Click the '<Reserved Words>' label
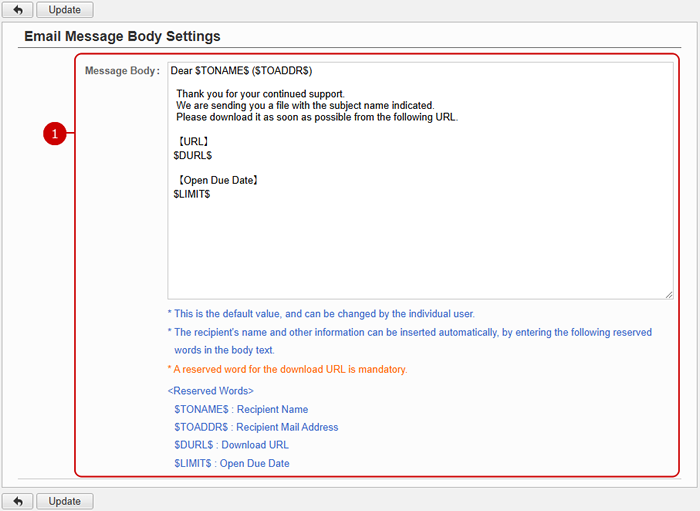Screen dimensions: 700x511 211,391
